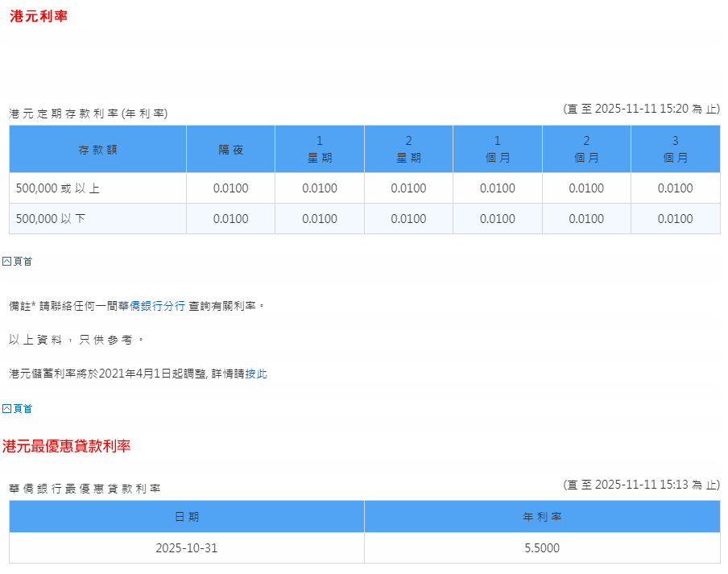Viewport: 728px width, 574px height.
Task: Open the 按此 details link
Action: (x=256, y=374)
